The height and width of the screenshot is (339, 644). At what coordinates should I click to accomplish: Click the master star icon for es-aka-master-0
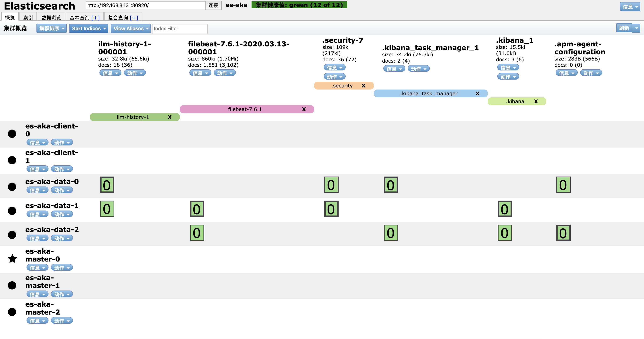(x=12, y=259)
